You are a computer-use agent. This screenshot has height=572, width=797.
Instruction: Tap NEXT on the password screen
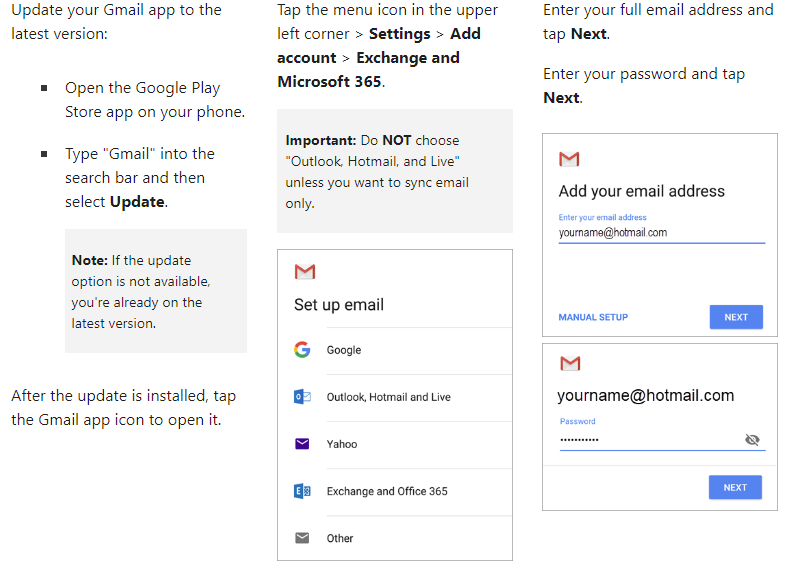[735, 487]
